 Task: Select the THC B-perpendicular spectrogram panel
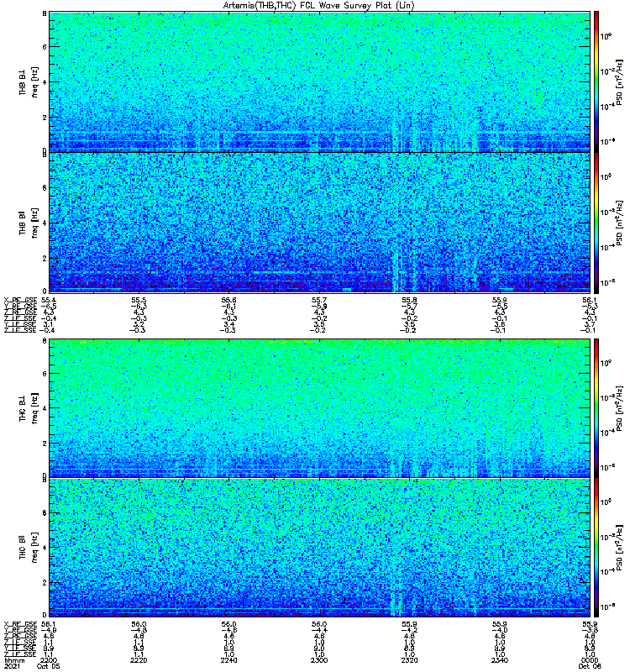coord(319,407)
